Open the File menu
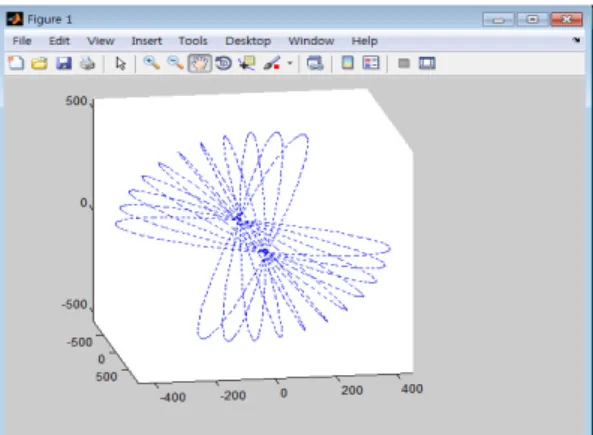This screenshot has width=593, height=435. pos(22,41)
